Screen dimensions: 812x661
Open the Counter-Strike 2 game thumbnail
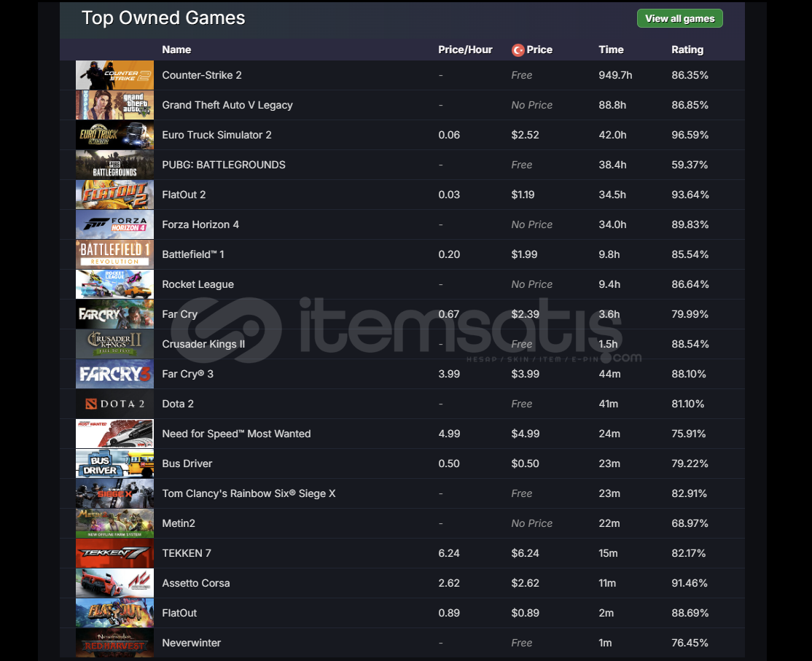click(x=114, y=76)
